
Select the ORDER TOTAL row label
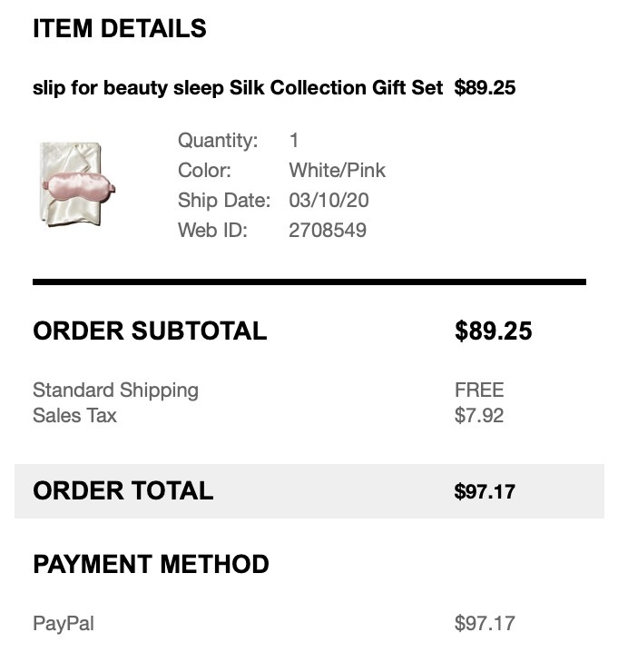123,490
